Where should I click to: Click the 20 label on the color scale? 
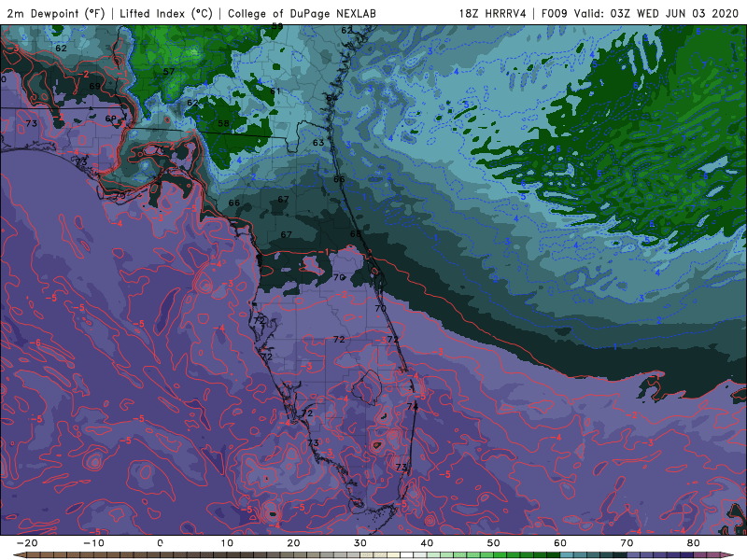coord(293,542)
